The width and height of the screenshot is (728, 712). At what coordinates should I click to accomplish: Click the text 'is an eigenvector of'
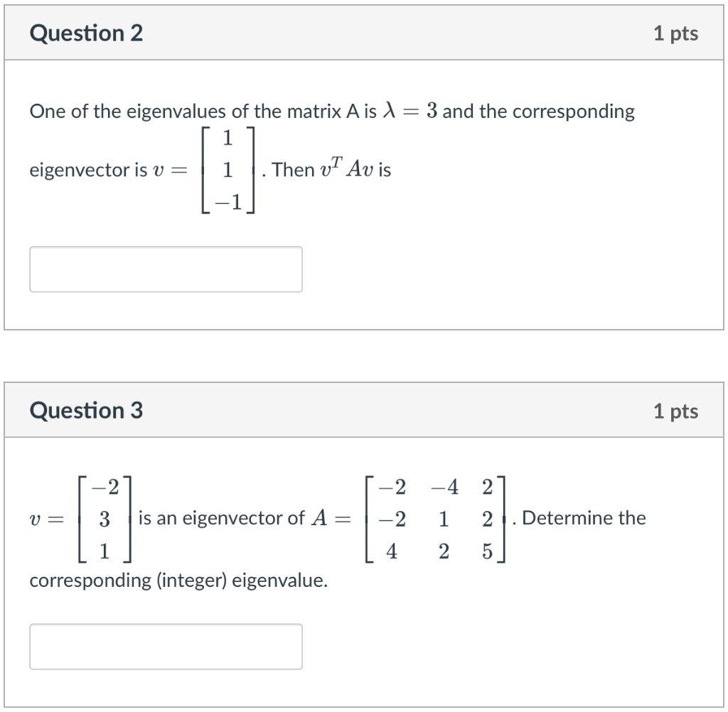click(222, 518)
